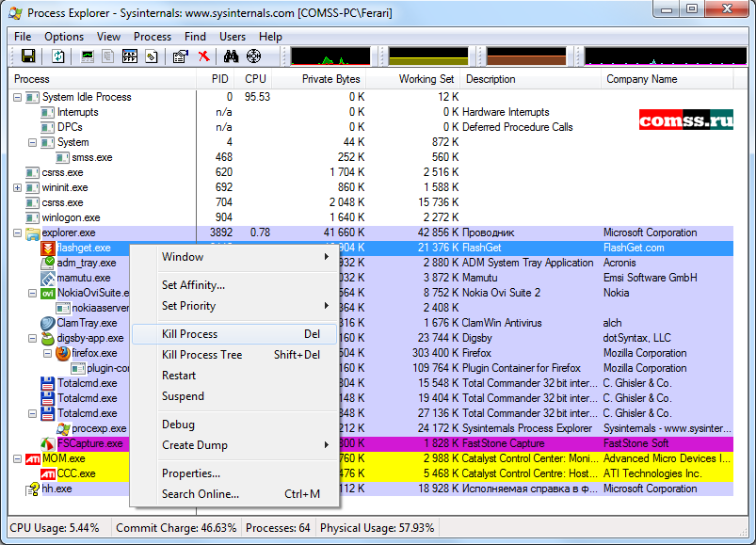Image resolution: width=756 pixels, height=545 pixels.
Task: Collapse the explorer.exe tree node
Action: (17, 233)
